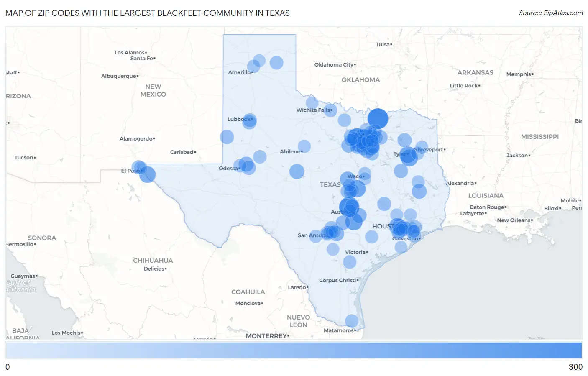Click the southernmost bubble near Matamoros
588x376 pixels.
[352, 321]
